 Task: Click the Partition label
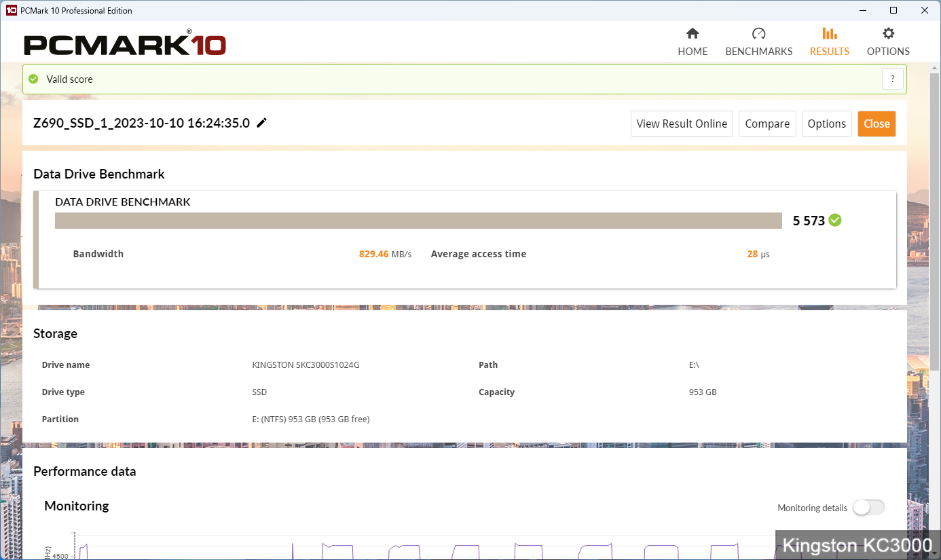pyautogui.click(x=60, y=419)
